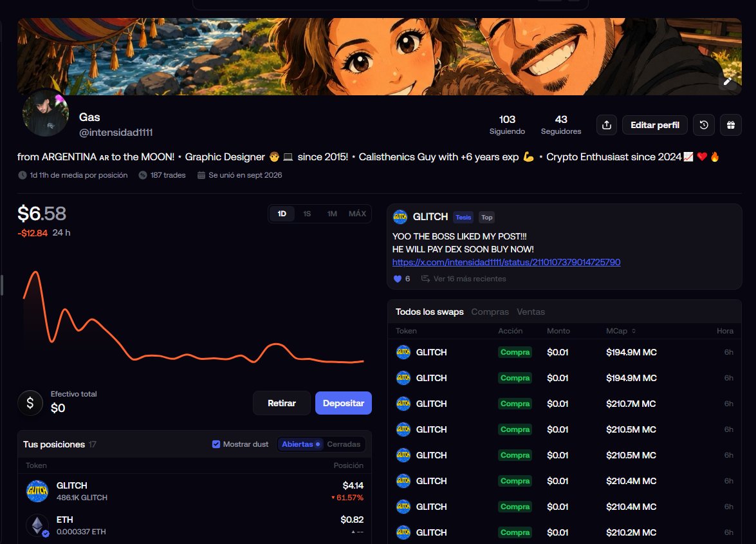Image resolution: width=756 pixels, height=544 pixels.
Task: Switch to Cerradas positions
Action: coord(344,444)
